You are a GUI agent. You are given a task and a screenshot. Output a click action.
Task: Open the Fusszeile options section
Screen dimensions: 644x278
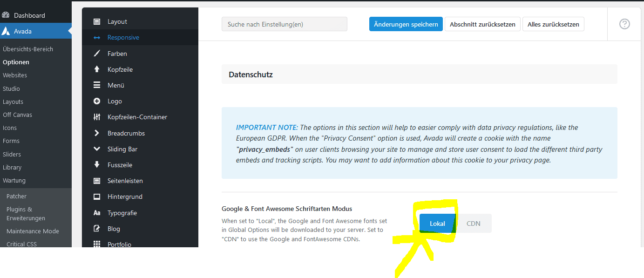pyautogui.click(x=140, y=165)
